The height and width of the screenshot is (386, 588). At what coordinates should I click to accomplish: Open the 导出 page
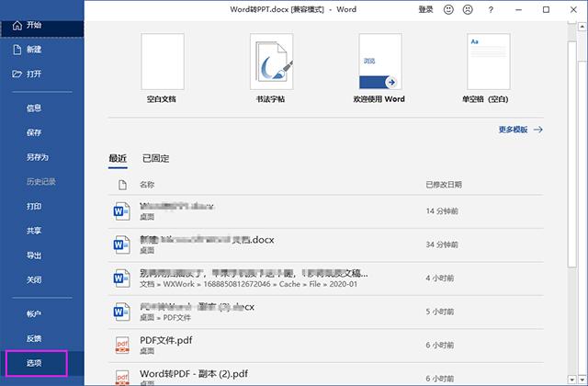(34, 255)
